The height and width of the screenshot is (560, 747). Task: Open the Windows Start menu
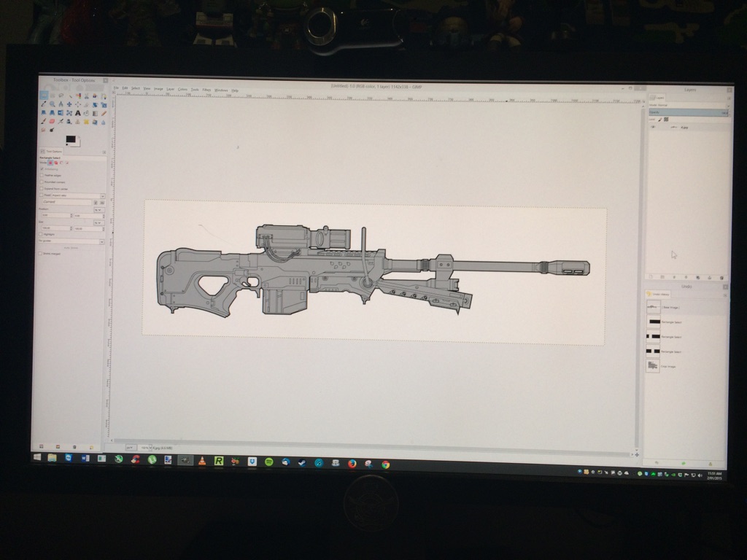point(36,458)
